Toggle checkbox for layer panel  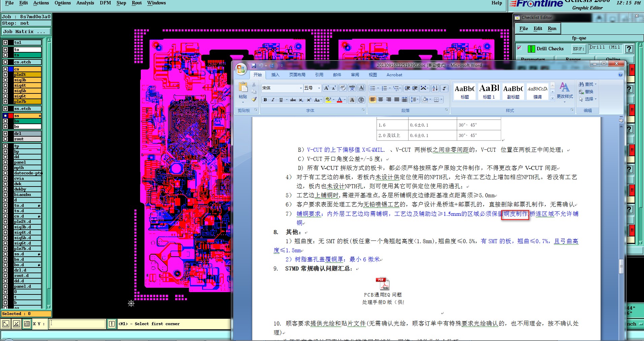tap(5, 162)
